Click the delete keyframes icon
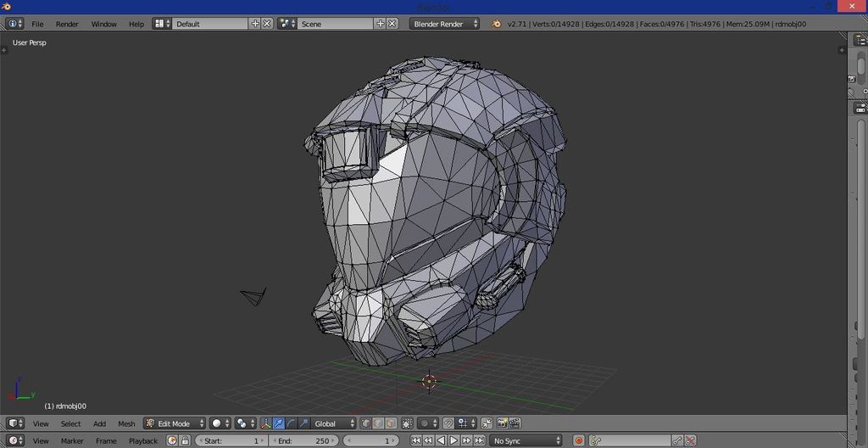The height and width of the screenshot is (448, 868). 690,441
